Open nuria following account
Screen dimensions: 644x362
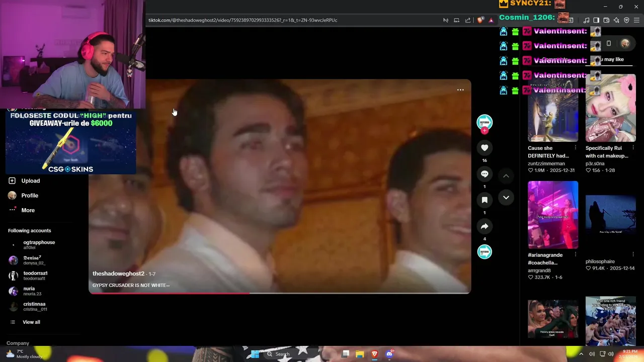(25, 291)
